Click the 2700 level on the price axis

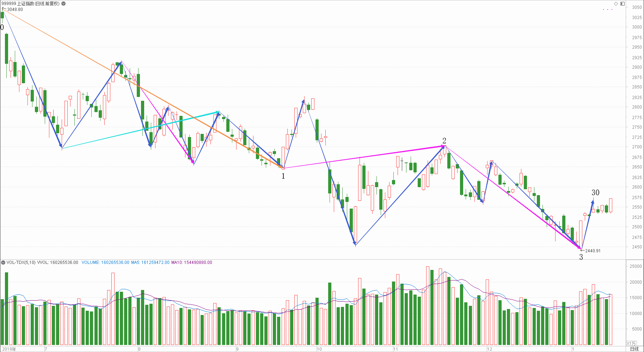637,147
